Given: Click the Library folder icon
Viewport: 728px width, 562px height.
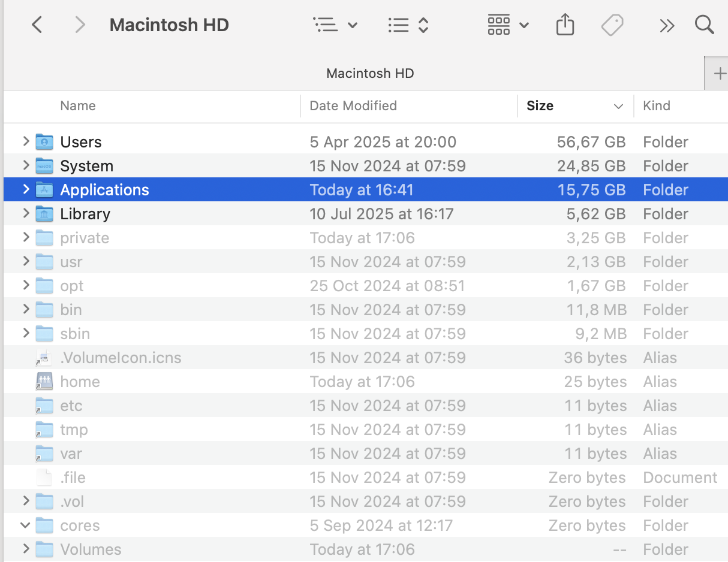Looking at the screenshot, I should (x=44, y=214).
